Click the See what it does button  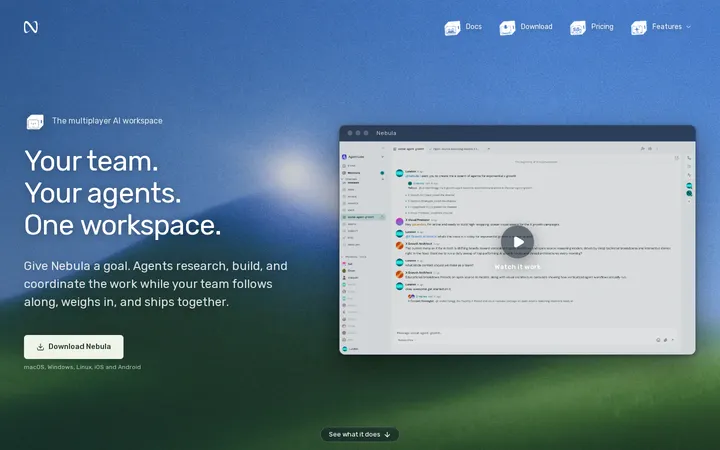tap(360, 434)
